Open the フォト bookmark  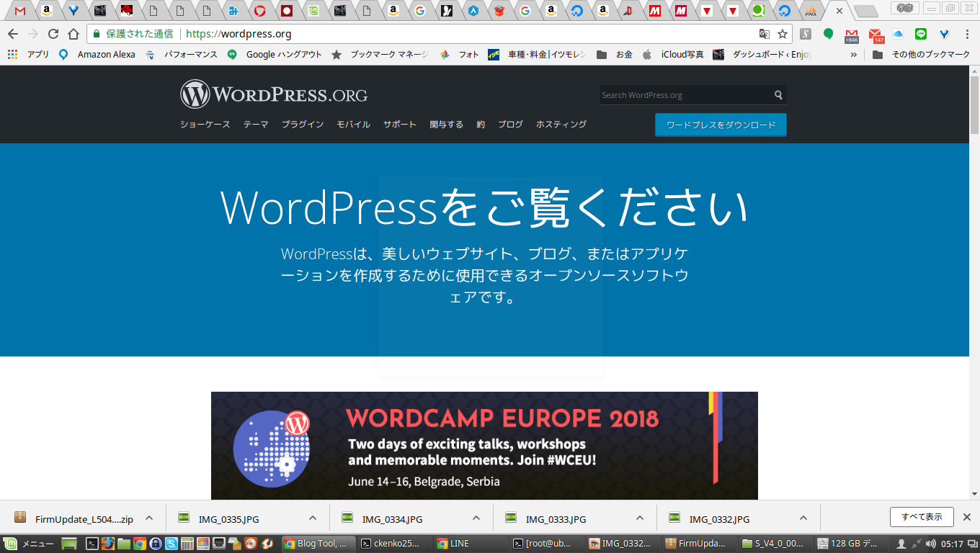pyautogui.click(x=460, y=54)
